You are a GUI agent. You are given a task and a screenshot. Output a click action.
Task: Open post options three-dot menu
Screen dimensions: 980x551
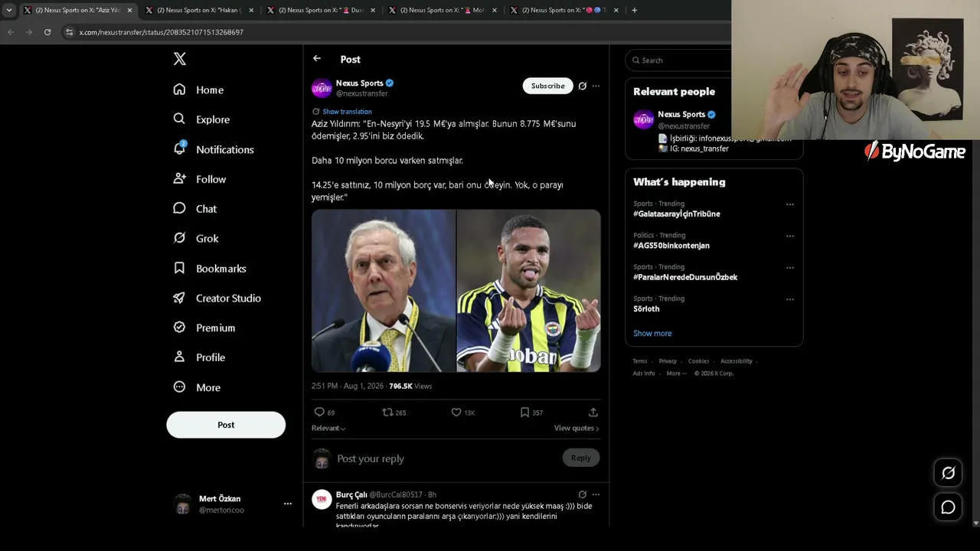point(596,86)
